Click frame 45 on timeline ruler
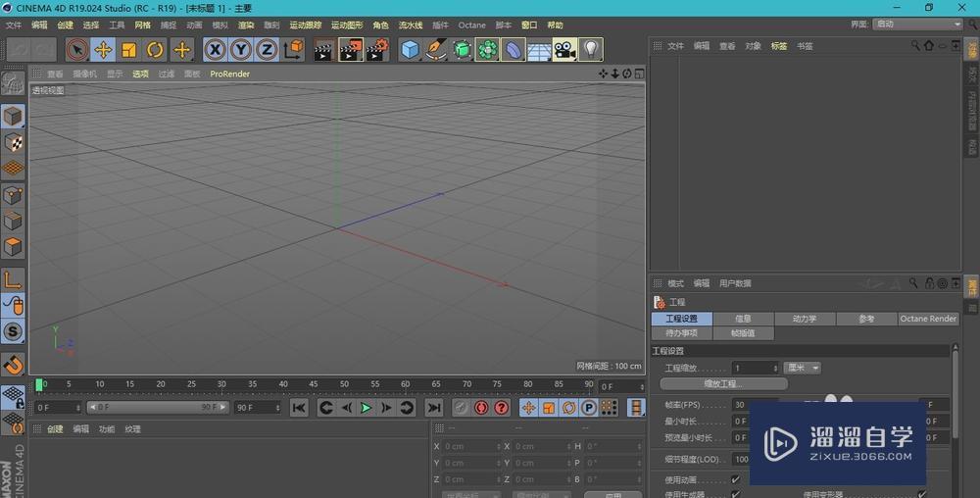The height and width of the screenshot is (498, 980). [314, 384]
